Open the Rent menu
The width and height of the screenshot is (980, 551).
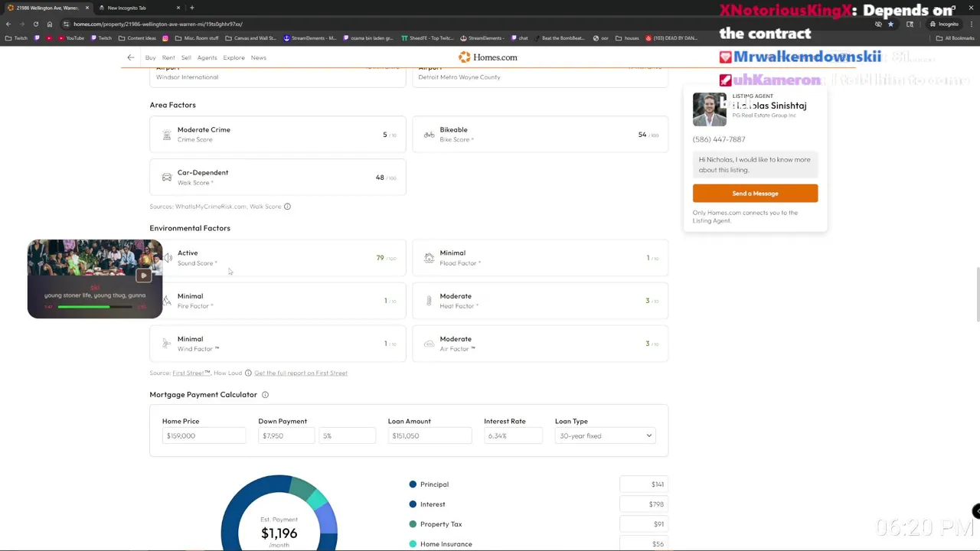coord(168,57)
